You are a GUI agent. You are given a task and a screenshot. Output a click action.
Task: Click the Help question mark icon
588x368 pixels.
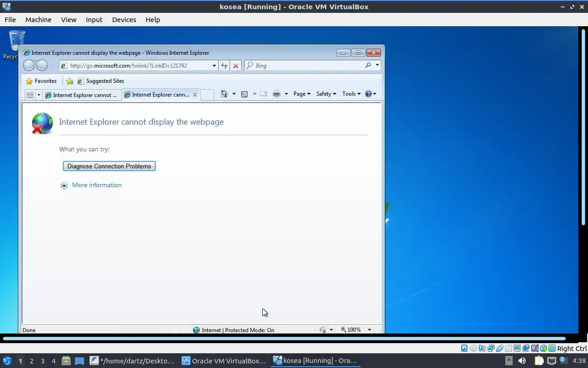[368, 94]
